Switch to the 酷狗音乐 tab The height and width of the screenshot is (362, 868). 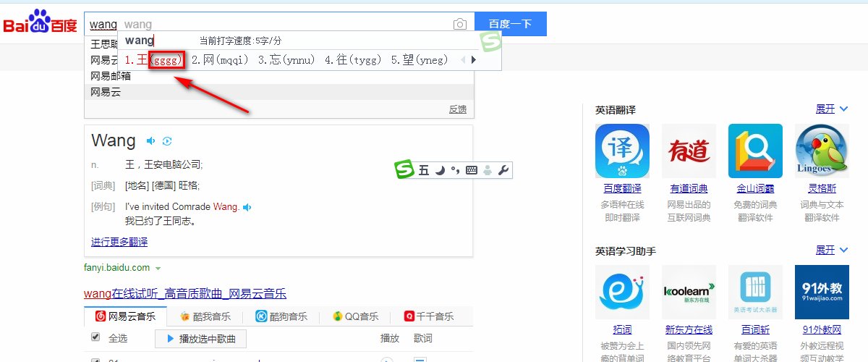click(x=282, y=316)
